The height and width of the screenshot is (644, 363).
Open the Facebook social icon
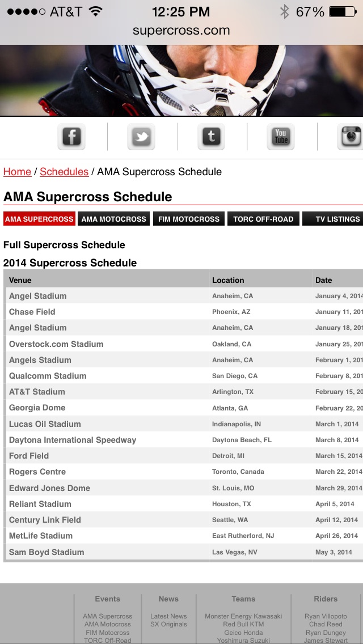(71, 137)
